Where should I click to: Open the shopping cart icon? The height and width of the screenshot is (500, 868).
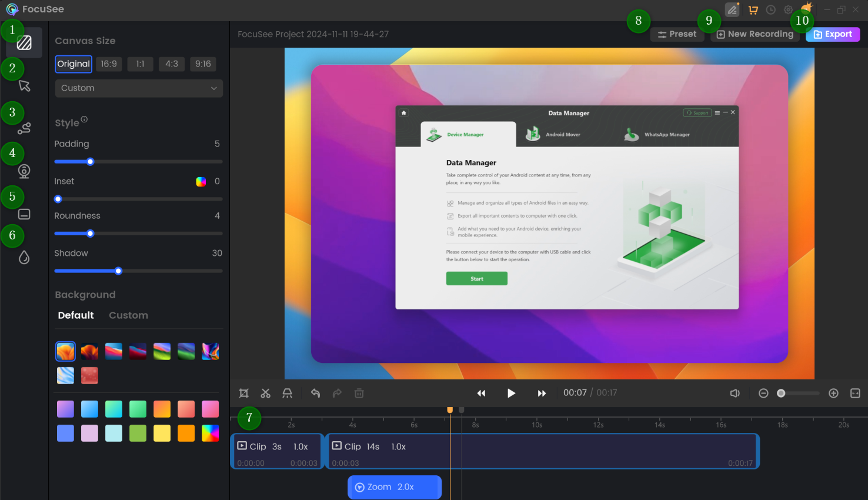point(753,9)
